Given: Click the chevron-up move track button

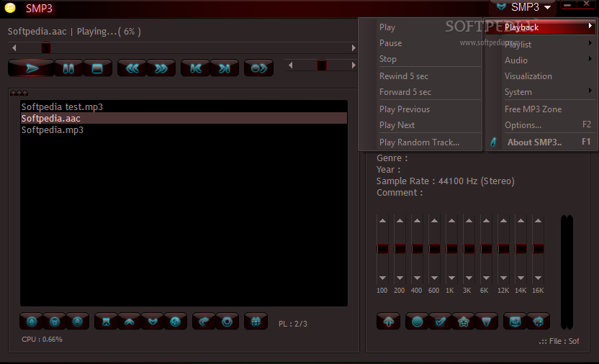Looking at the screenshot, I should click(130, 322).
